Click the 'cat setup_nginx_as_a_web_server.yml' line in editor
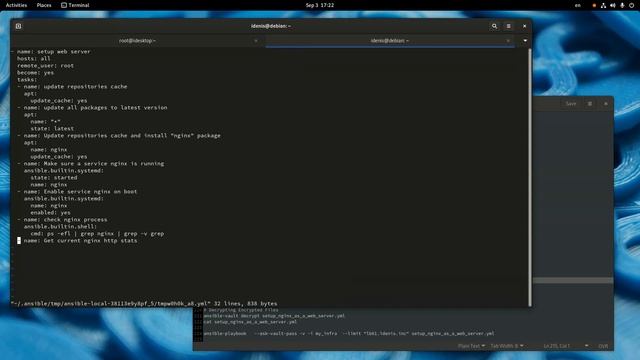Image resolution: width=640 pixels, height=360 pixels. click(x=250, y=322)
